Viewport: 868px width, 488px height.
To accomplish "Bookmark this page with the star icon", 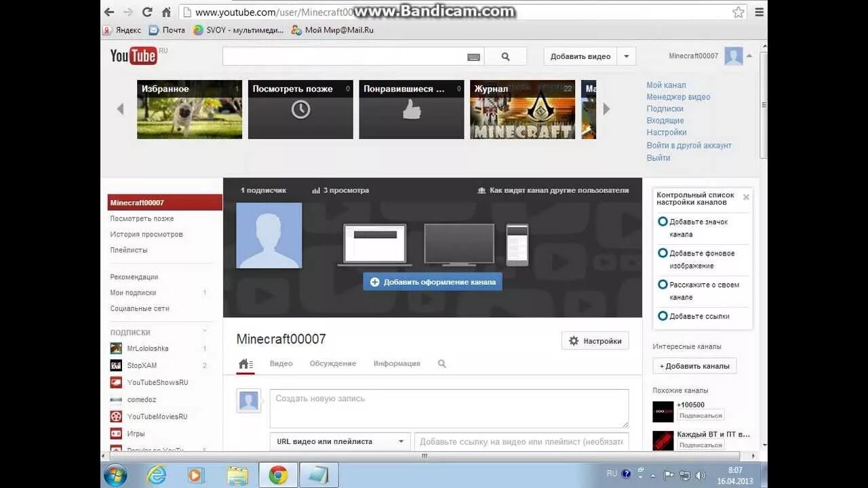I will tap(738, 12).
